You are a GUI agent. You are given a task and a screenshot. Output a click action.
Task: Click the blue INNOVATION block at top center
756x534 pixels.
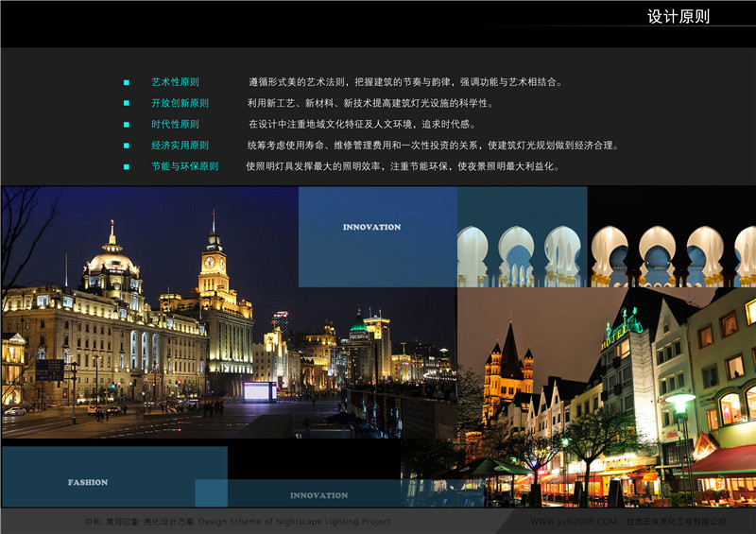click(377, 236)
